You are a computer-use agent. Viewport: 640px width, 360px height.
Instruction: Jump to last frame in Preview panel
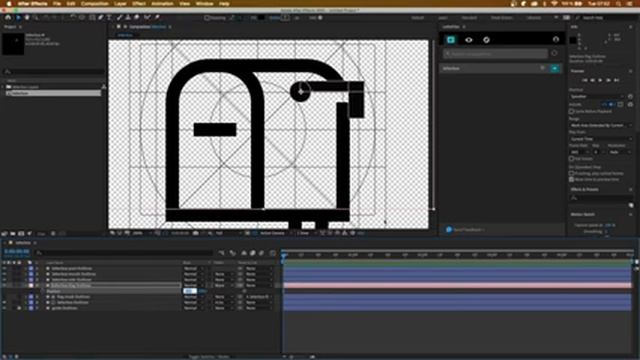pyautogui.click(x=617, y=80)
